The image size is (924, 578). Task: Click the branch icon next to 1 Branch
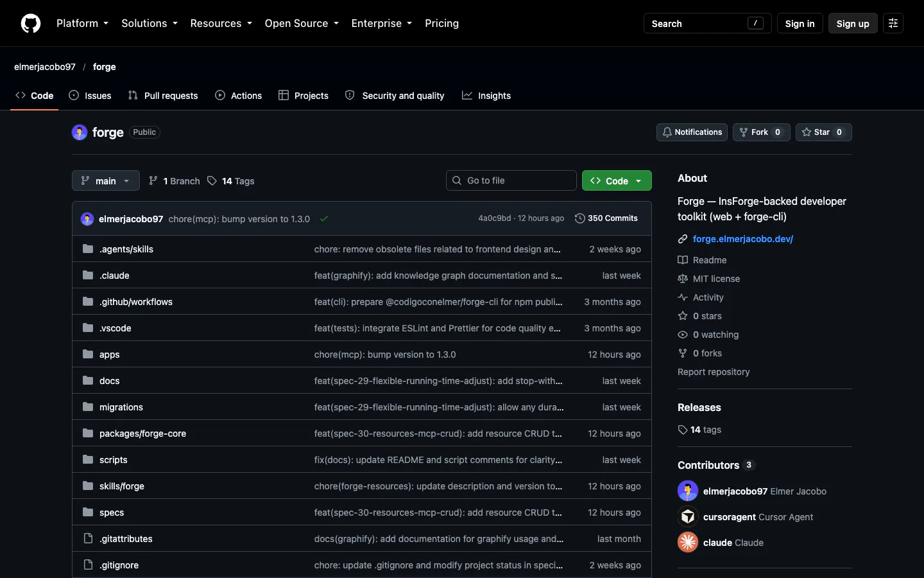tap(153, 181)
